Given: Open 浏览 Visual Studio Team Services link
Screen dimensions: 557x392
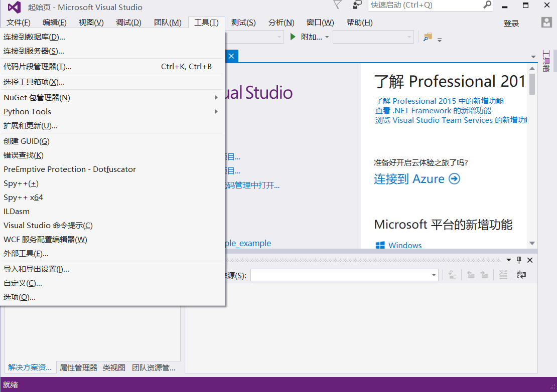Looking at the screenshot, I should coord(451,120).
